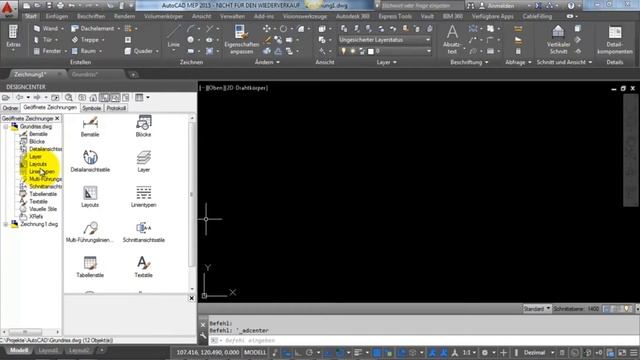The height and width of the screenshot is (360, 640).
Task: Toggle layer on/off lightbulb icon
Action: [343, 51]
